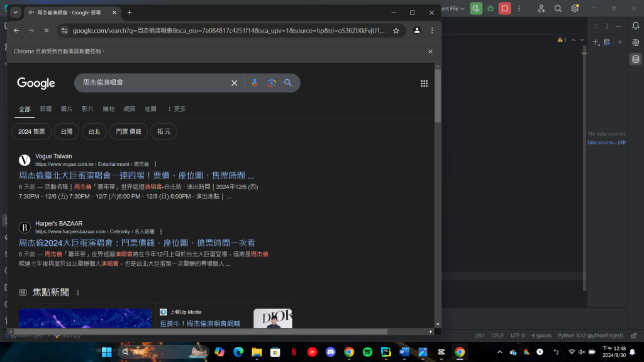
Task: Click the Chrome horizontal scrollbar thumb
Action: click(201, 331)
